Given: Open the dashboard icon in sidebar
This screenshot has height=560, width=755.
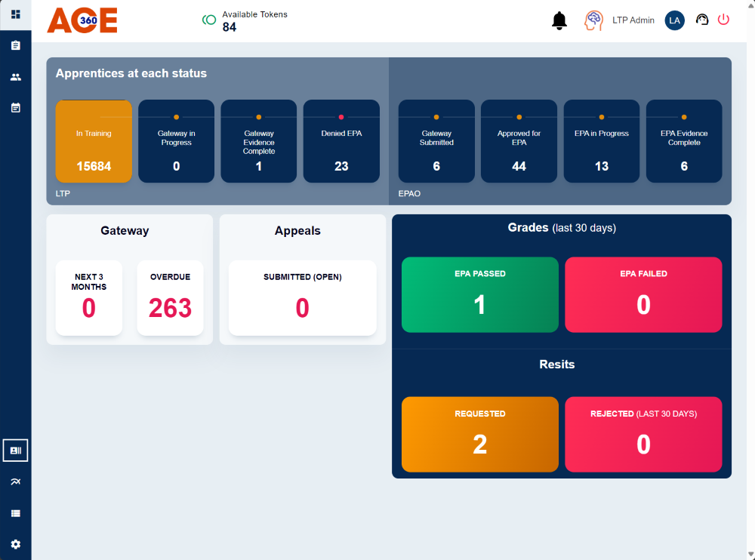Looking at the screenshot, I should pos(15,14).
